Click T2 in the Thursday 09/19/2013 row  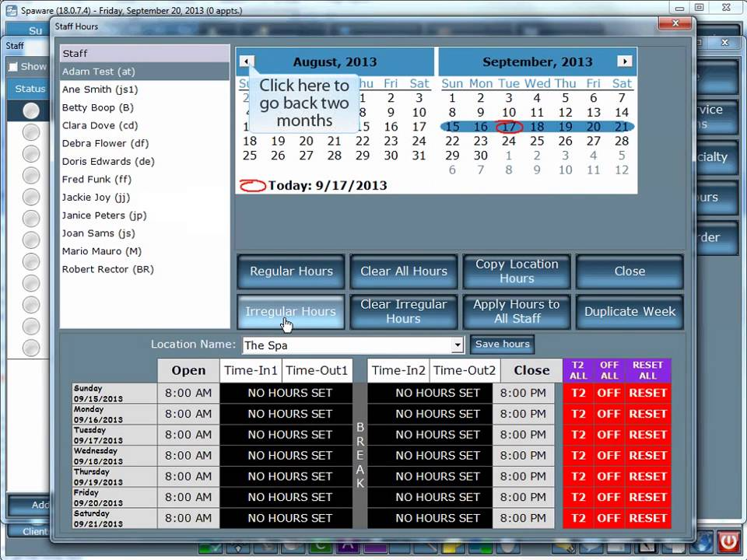tap(578, 477)
